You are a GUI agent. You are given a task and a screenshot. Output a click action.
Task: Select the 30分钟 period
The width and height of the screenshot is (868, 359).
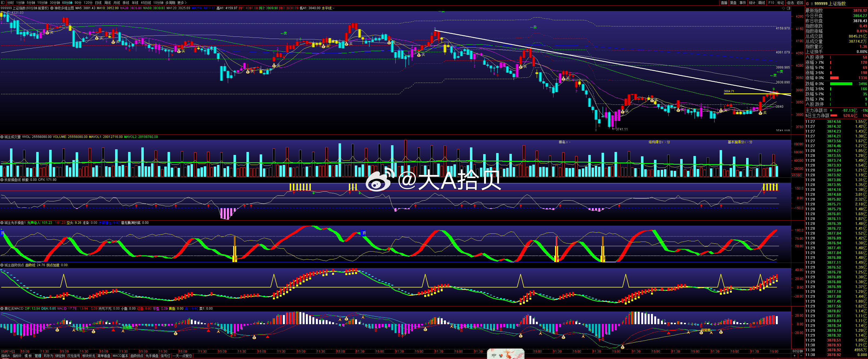[x=55, y=3]
